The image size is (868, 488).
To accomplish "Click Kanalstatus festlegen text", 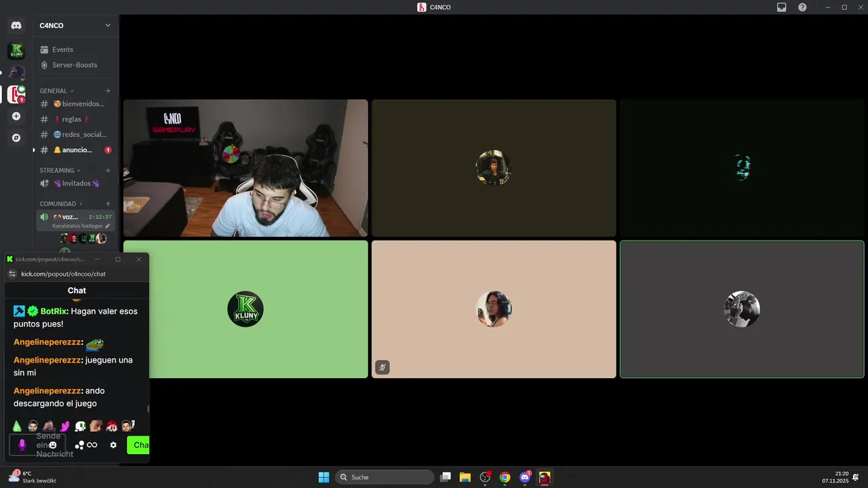I will click(x=77, y=226).
